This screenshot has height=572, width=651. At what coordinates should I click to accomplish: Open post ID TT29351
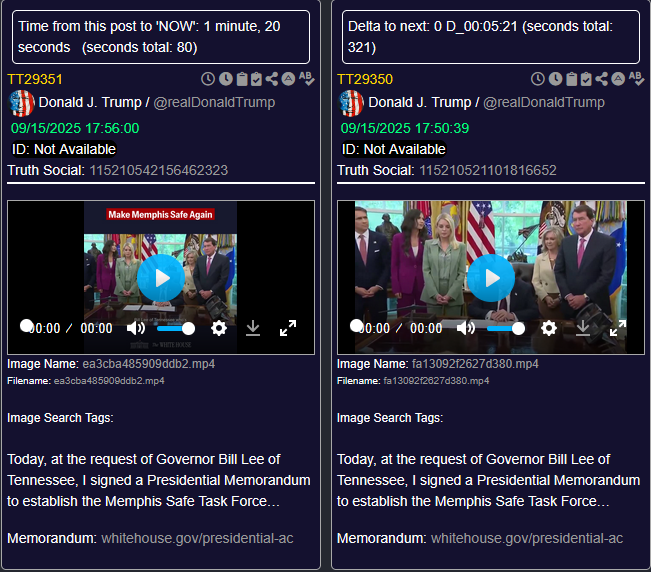click(x=35, y=79)
